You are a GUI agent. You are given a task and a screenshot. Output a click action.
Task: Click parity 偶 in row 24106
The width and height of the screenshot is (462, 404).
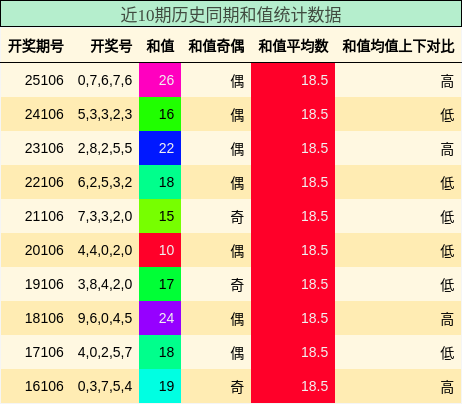[237, 115]
